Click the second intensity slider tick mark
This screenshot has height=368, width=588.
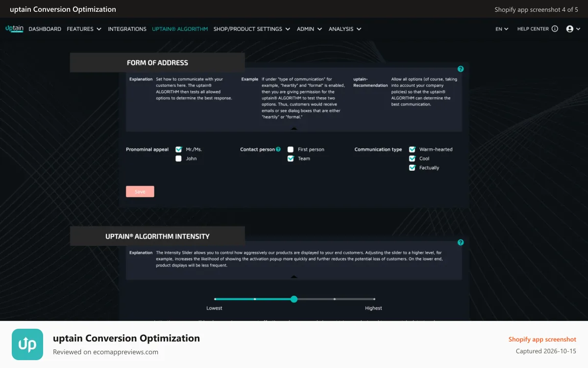255,299
